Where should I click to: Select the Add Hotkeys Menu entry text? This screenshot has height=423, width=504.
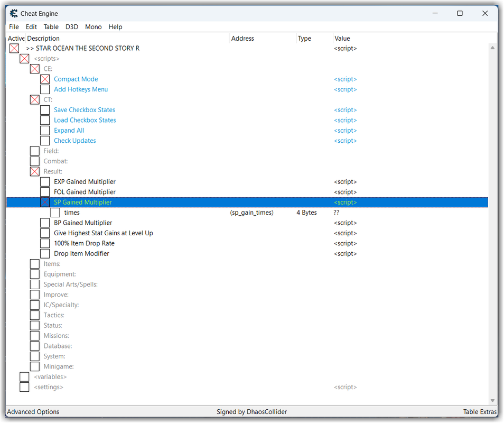click(x=81, y=89)
